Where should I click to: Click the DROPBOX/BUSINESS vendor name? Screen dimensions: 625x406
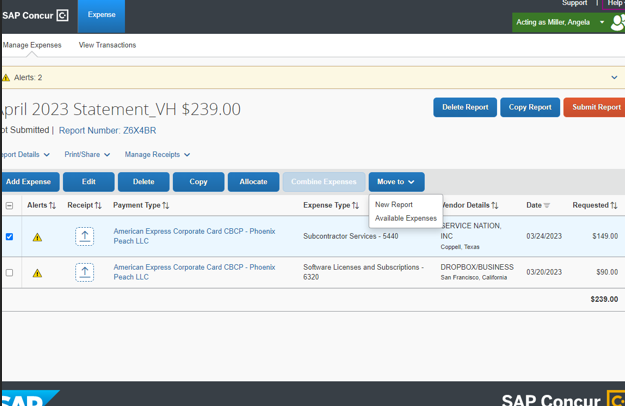[477, 267]
